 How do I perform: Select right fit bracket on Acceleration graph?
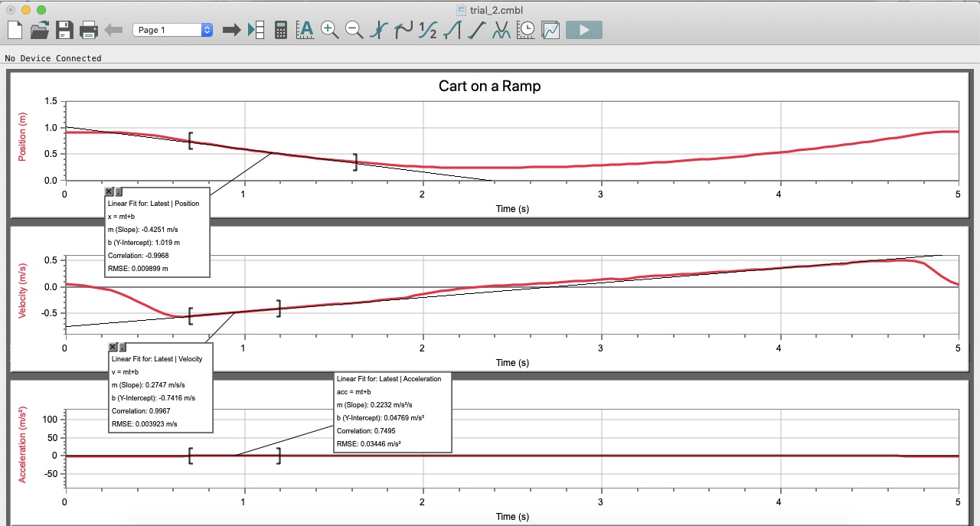pos(279,456)
